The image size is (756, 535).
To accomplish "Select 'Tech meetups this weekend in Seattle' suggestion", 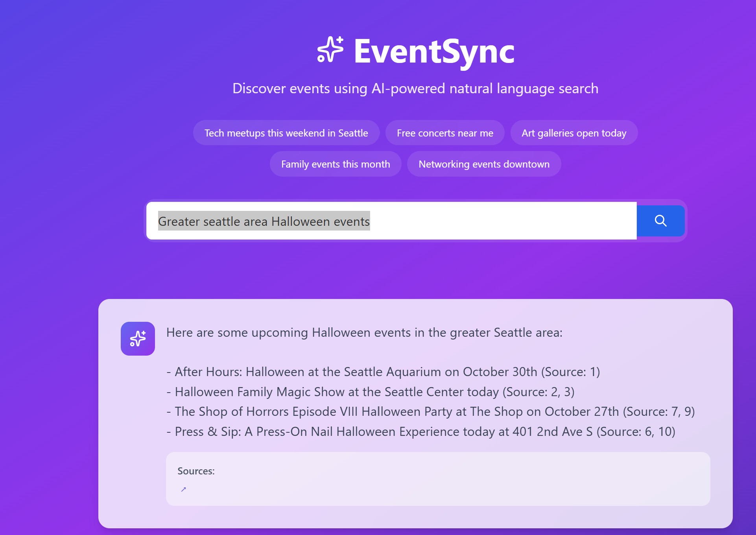I will [286, 133].
